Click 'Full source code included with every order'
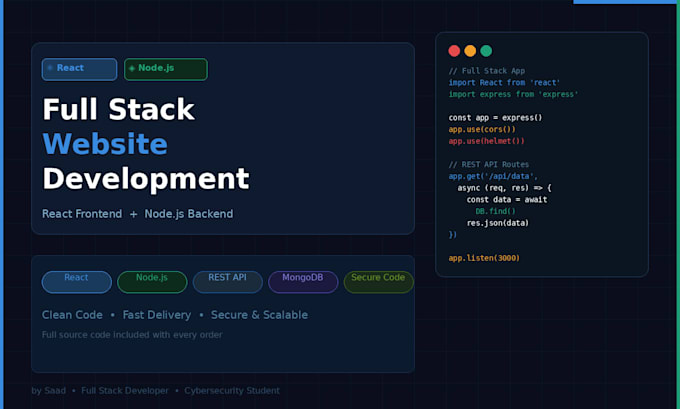 (x=132, y=335)
